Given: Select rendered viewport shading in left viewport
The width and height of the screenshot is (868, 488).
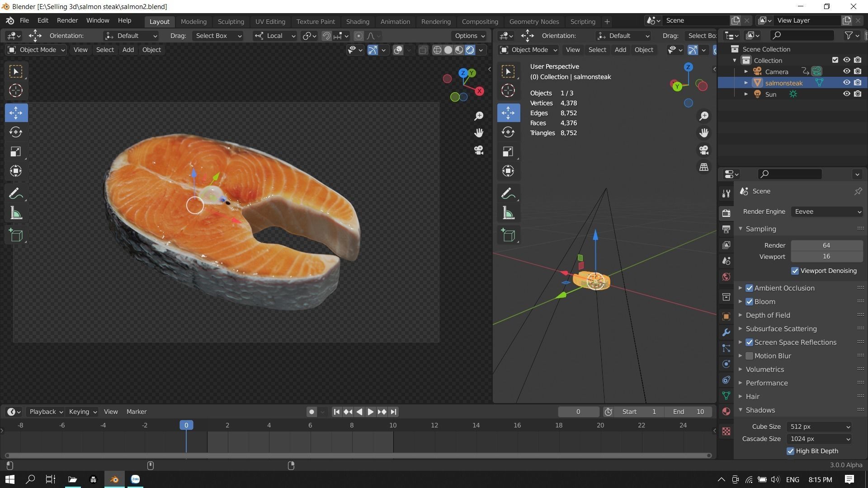Looking at the screenshot, I should pos(470,50).
